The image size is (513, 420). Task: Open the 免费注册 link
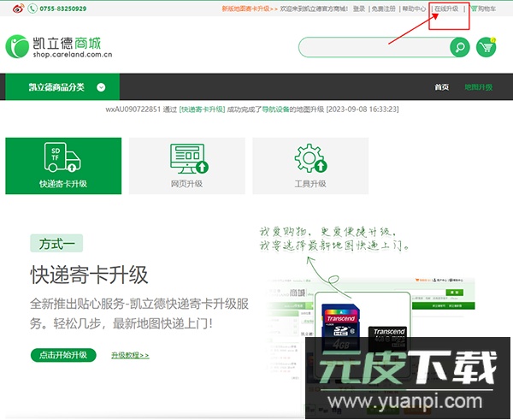(x=383, y=9)
